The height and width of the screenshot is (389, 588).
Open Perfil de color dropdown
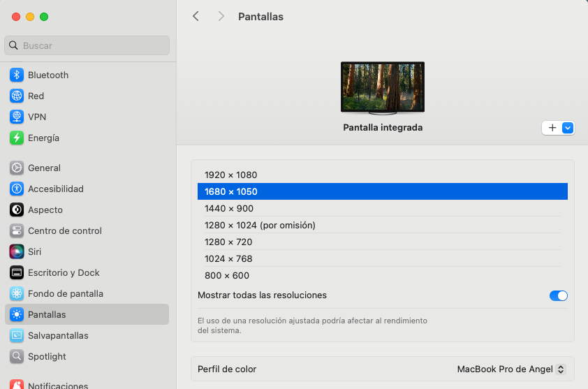[510, 369]
